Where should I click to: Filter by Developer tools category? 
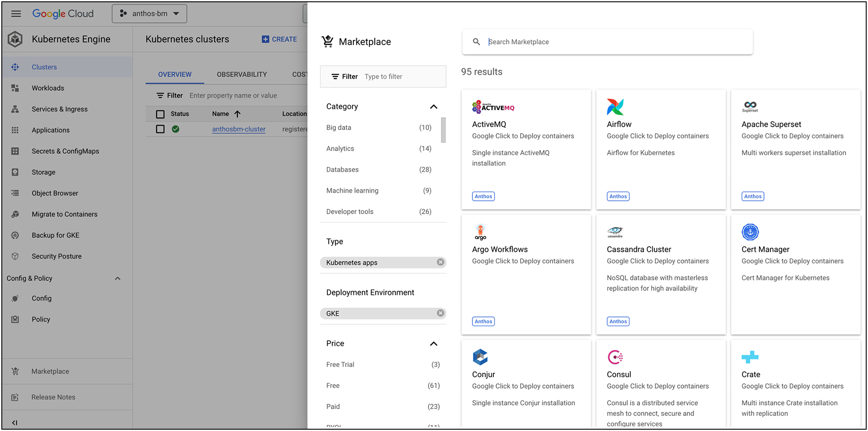point(379,211)
